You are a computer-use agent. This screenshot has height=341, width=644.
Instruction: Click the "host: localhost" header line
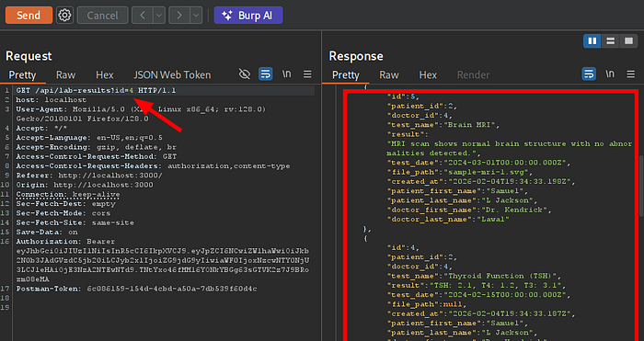(x=52, y=99)
